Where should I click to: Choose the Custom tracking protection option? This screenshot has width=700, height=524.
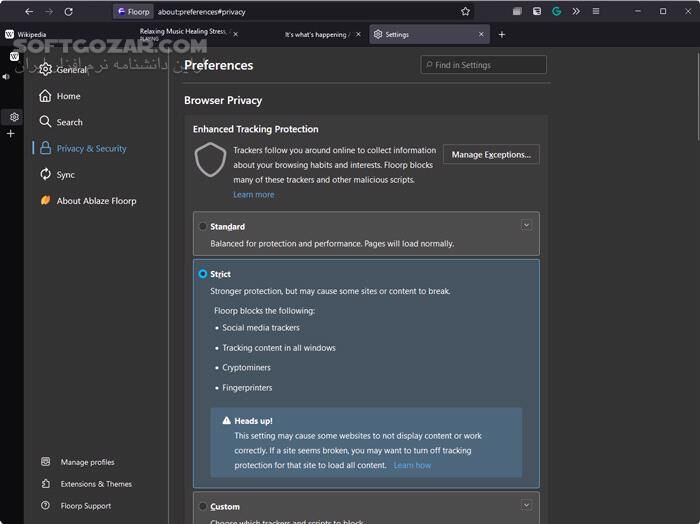coord(203,506)
